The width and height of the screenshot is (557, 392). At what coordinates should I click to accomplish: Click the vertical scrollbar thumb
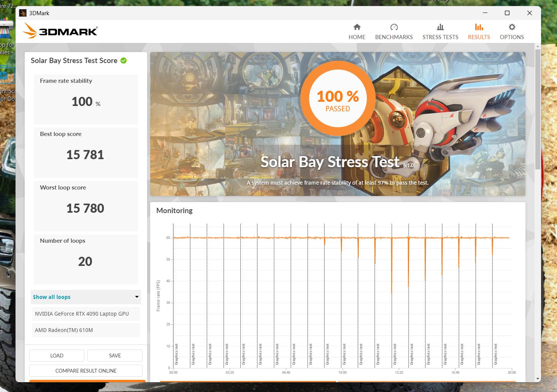click(x=538, y=109)
